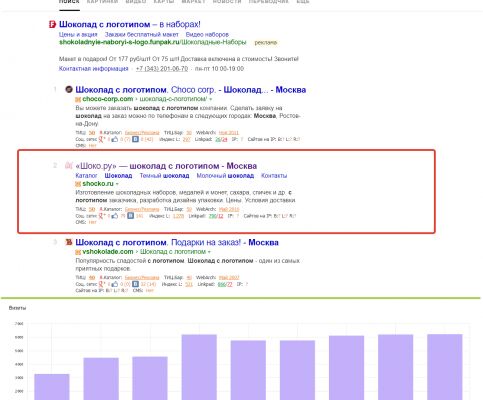Open ad title 'Шоколад с логотипом – в наборах!'

(x=130, y=24)
